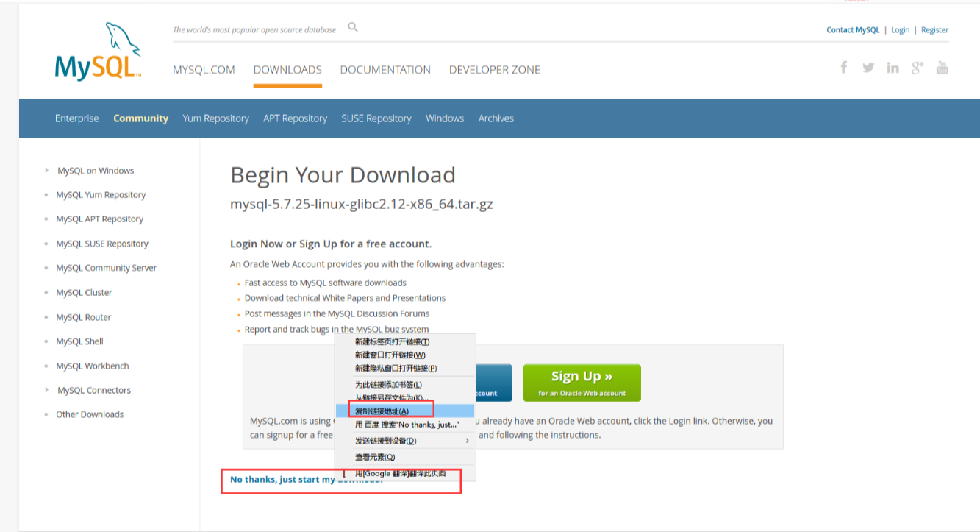Open Windows in the blue bar
This screenshot has height=532, width=980.
445,118
